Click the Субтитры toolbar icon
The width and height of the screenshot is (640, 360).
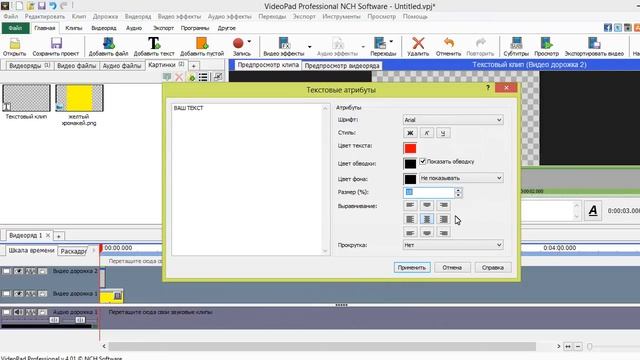(516, 43)
